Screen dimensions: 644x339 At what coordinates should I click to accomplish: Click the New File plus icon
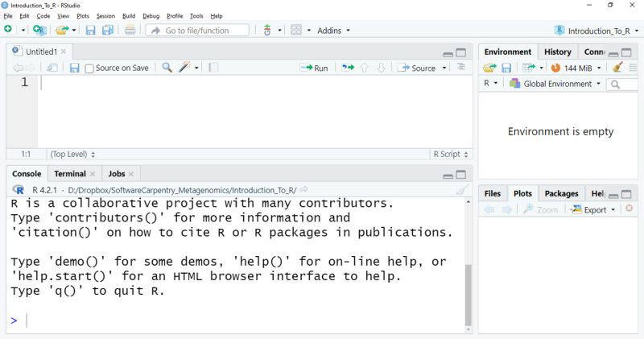click(8, 30)
